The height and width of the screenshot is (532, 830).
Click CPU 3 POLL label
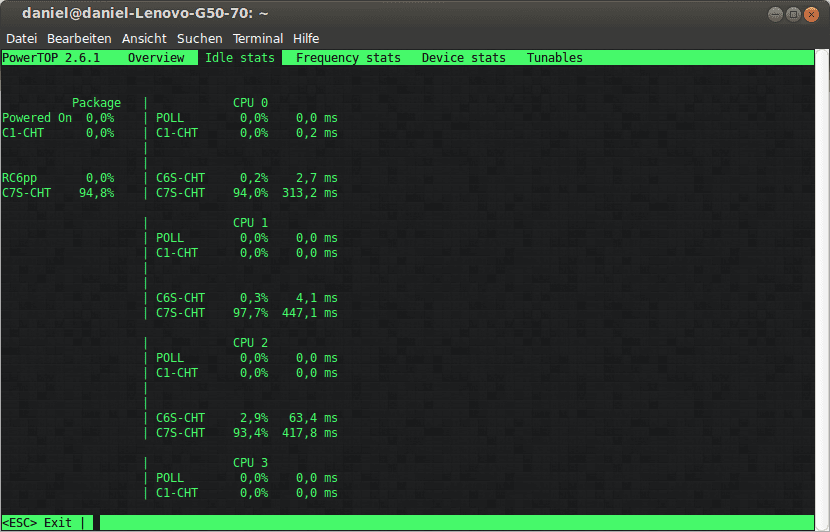pyautogui.click(x=170, y=478)
